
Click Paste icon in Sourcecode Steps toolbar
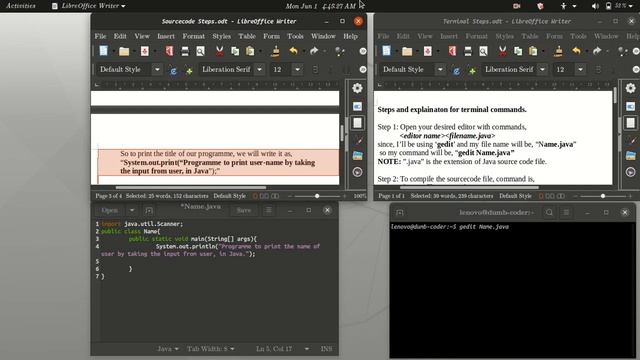point(250,51)
